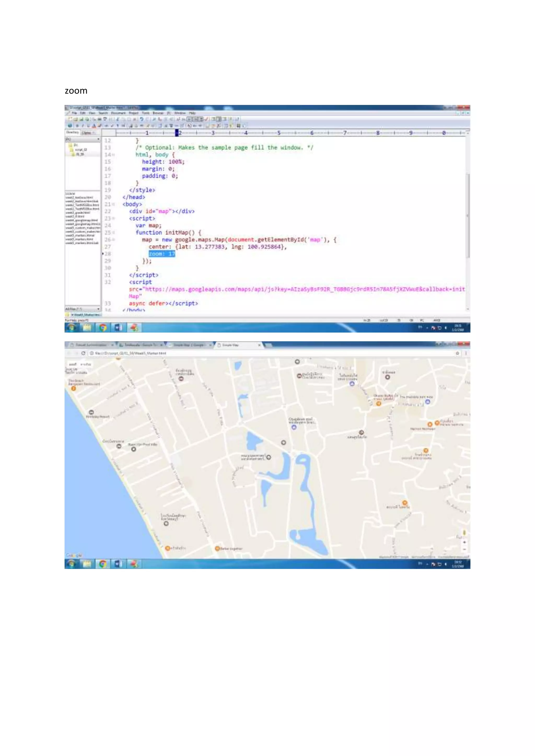Open the Document menu
Screen dimensions: 535x756
(x=118, y=113)
